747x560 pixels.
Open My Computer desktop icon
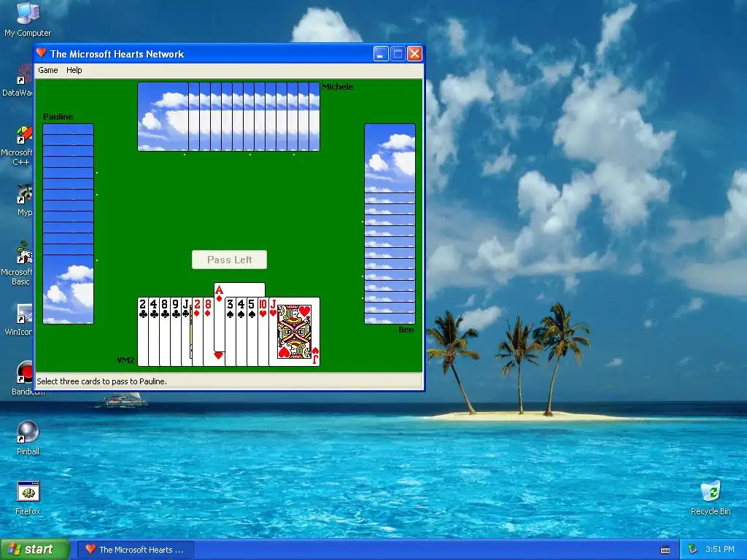point(28,20)
